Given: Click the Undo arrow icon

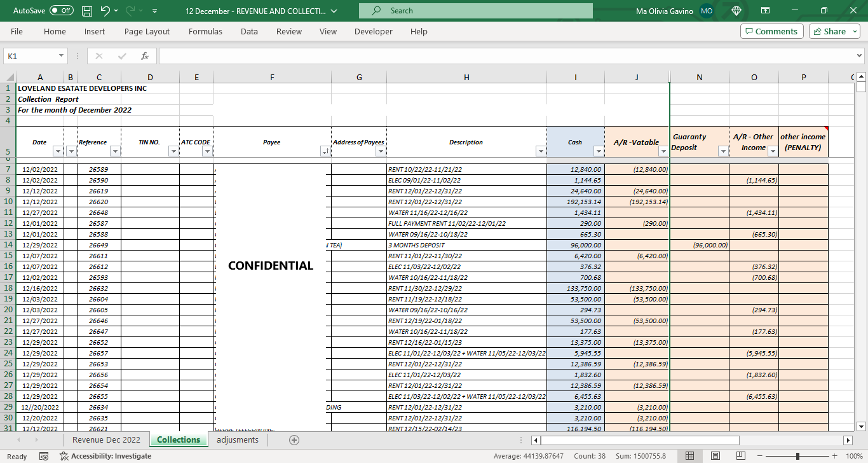Looking at the screenshot, I should pyautogui.click(x=105, y=11).
